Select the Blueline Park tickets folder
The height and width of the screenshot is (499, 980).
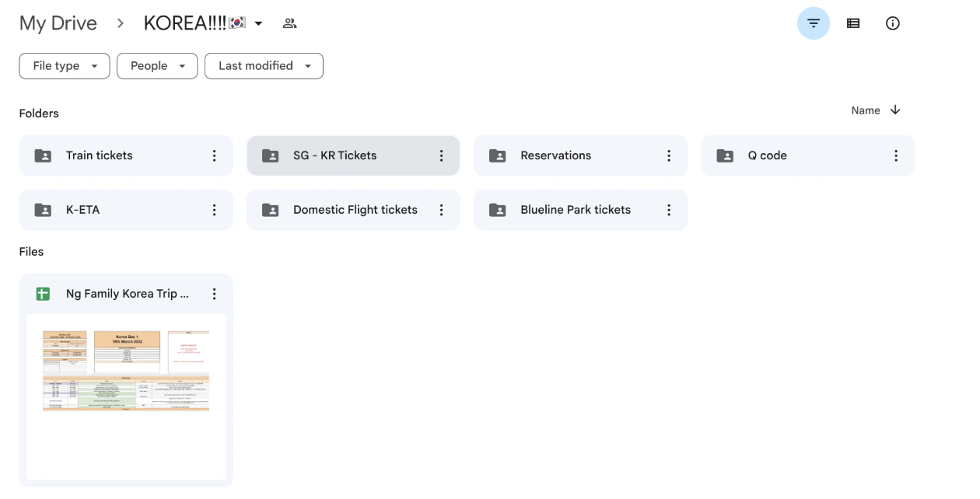click(580, 210)
